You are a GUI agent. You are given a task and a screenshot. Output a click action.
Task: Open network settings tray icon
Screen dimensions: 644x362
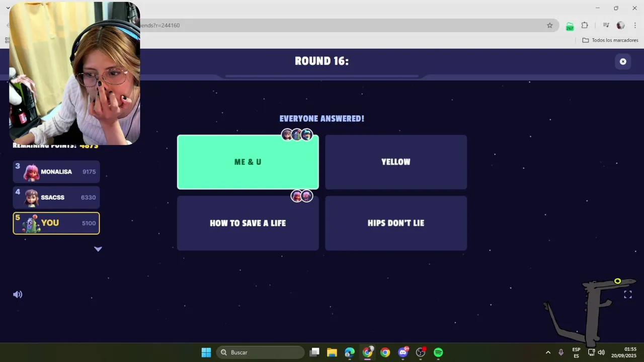click(x=592, y=352)
